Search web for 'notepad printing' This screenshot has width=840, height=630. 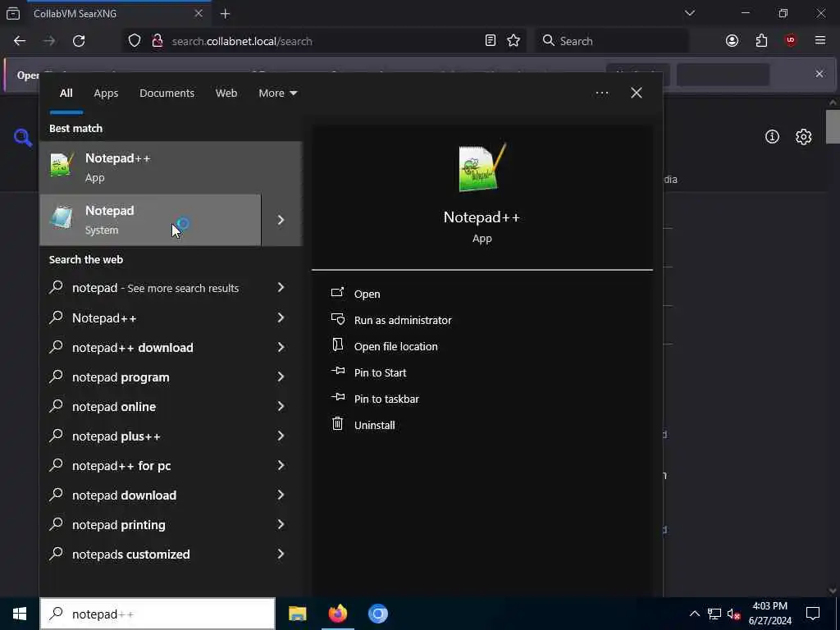pyautogui.click(x=118, y=524)
